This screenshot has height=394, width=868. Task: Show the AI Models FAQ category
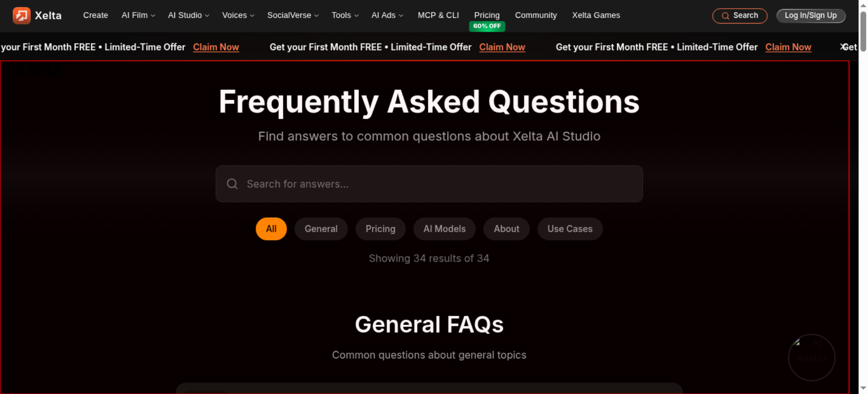(x=444, y=229)
